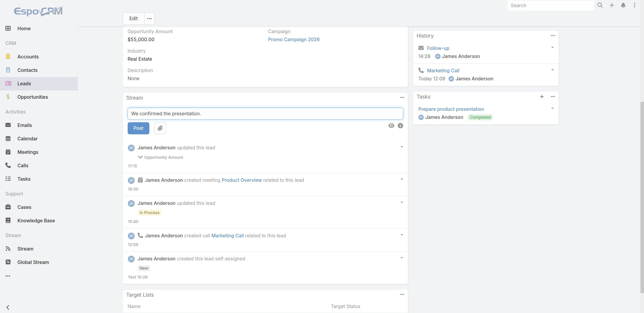
Task: Open the Stream panel ellipsis menu
Action: tap(402, 98)
